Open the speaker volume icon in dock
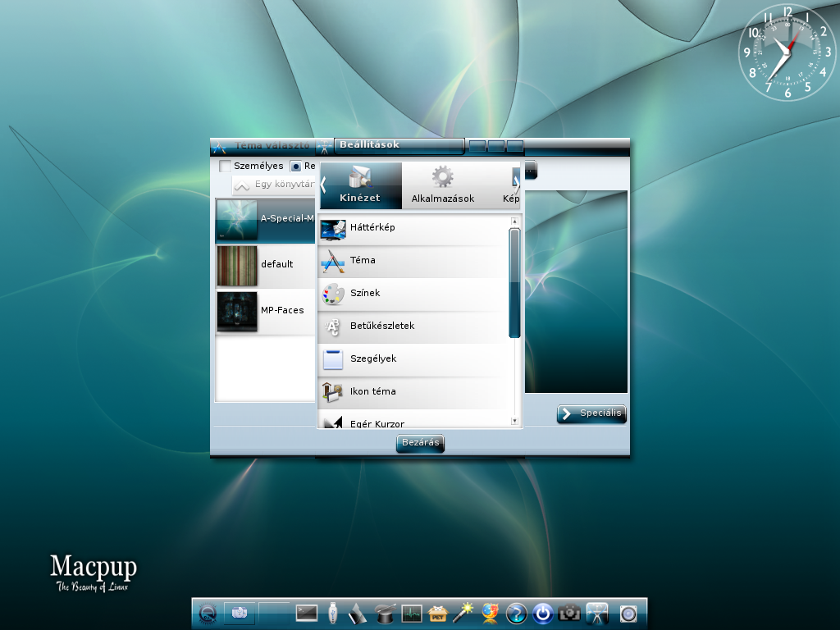Viewport: 840px width, 630px height. point(628,614)
